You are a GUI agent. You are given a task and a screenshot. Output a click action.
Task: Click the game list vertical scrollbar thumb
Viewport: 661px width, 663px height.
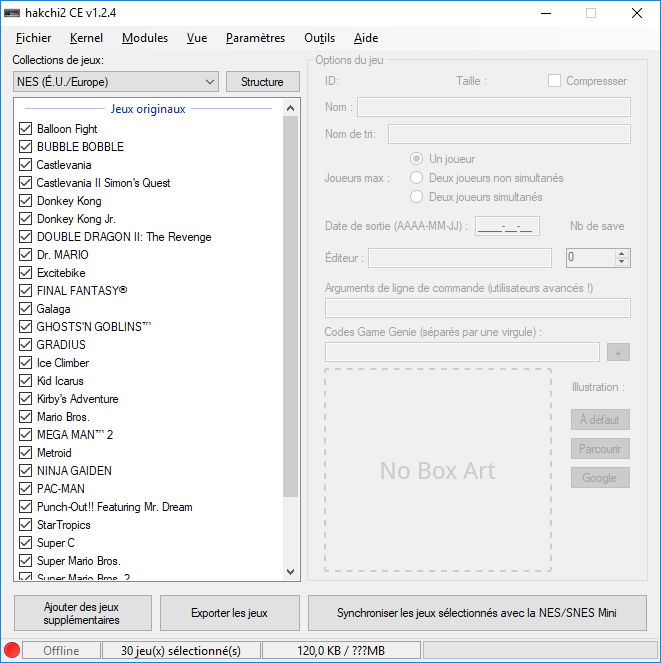point(291,307)
